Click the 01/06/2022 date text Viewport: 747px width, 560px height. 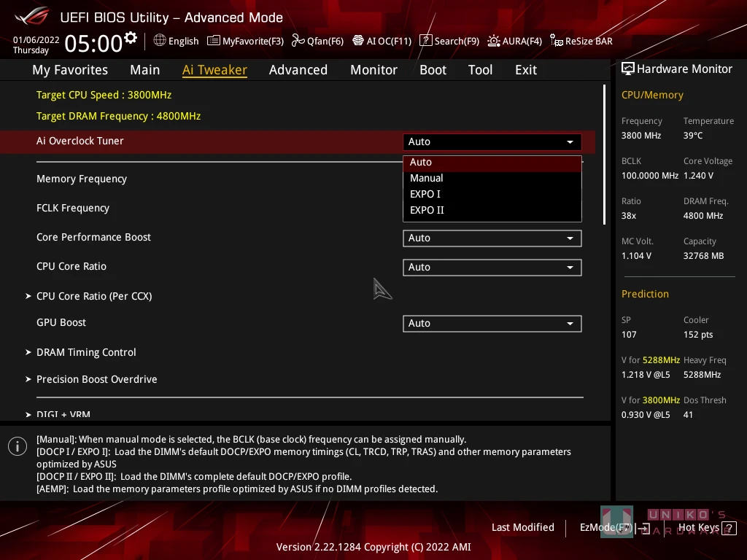pyautogui.click(x=36, y=40)
